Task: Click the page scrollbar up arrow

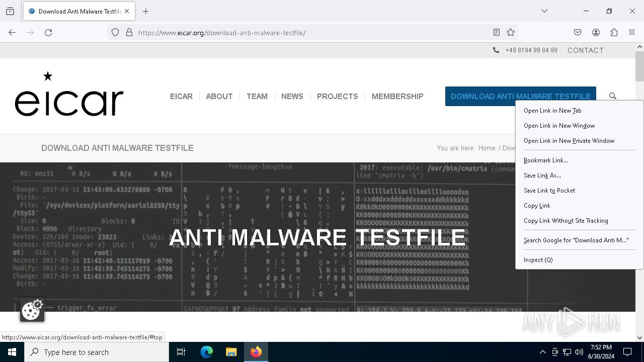Action: click(639, 47)
